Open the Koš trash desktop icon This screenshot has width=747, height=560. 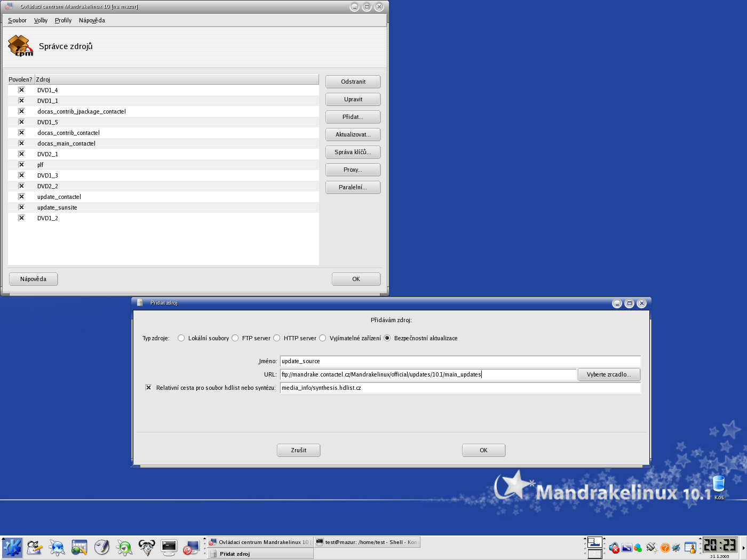(719, 487)
